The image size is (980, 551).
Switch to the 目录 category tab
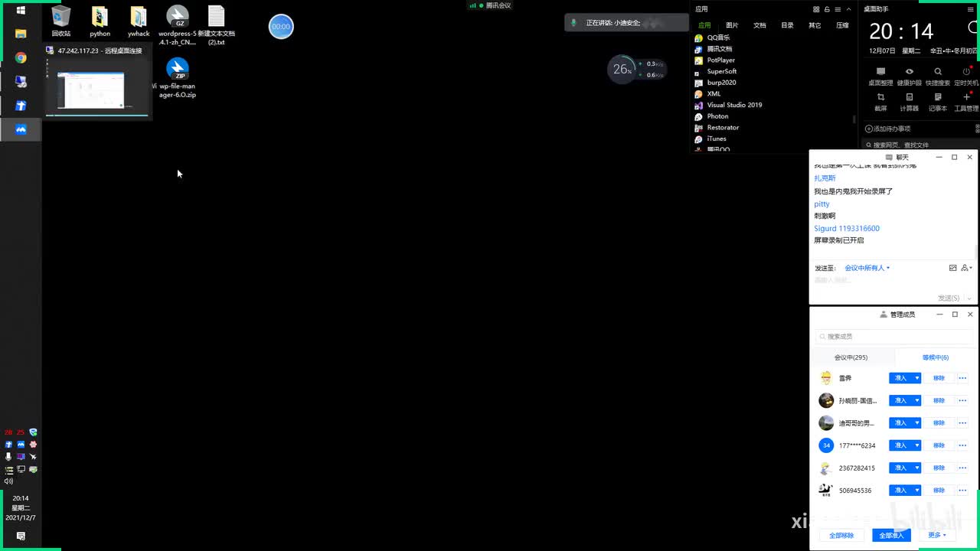pyautogui.click(x=787, y=25)
